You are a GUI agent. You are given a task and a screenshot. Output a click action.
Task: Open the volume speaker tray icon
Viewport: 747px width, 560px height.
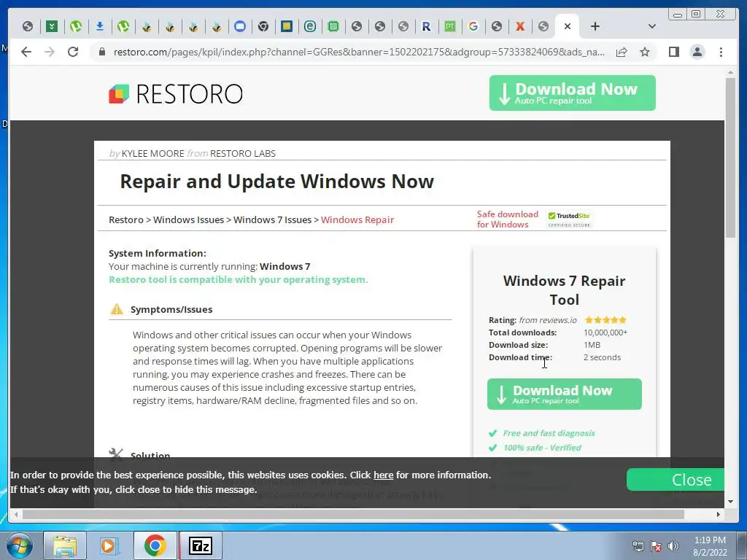pos(673,546)
